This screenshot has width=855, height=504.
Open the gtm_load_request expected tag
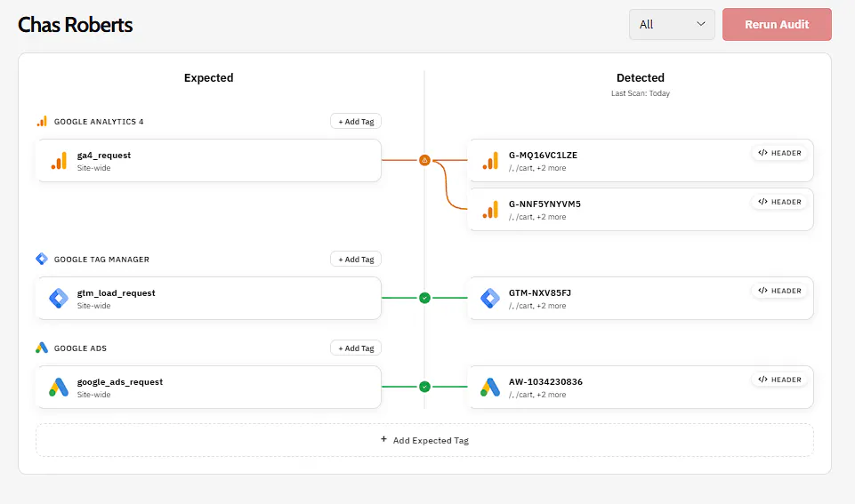208,299
